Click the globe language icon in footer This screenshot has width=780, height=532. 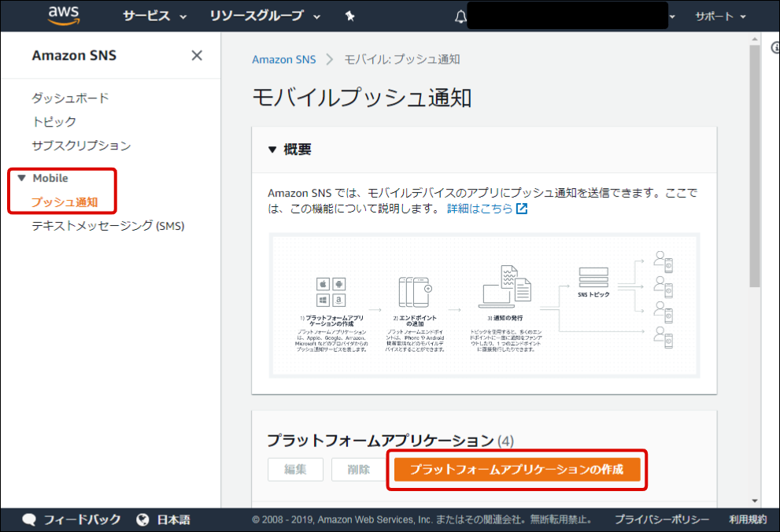click(x=143, y=519)
